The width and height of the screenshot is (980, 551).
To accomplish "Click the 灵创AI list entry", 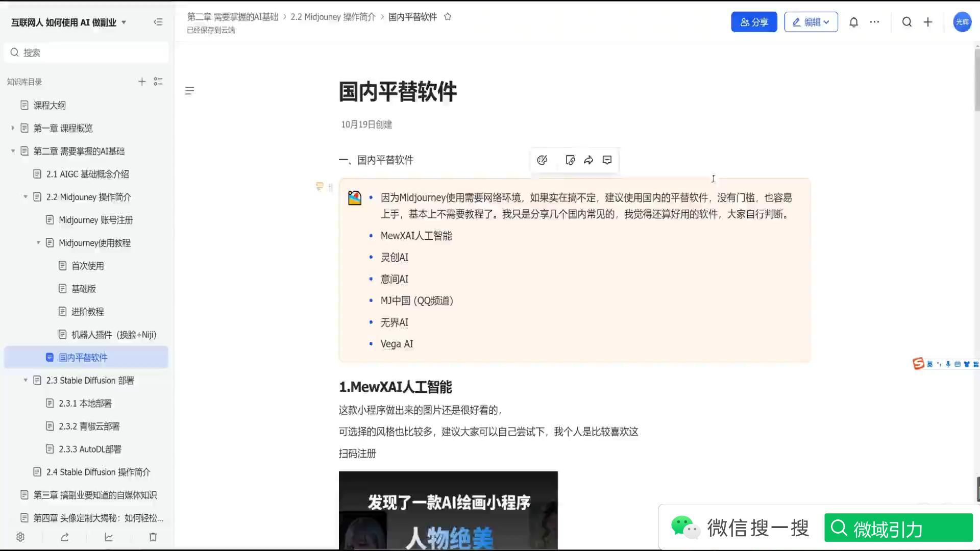I will [x=394, y=258].
